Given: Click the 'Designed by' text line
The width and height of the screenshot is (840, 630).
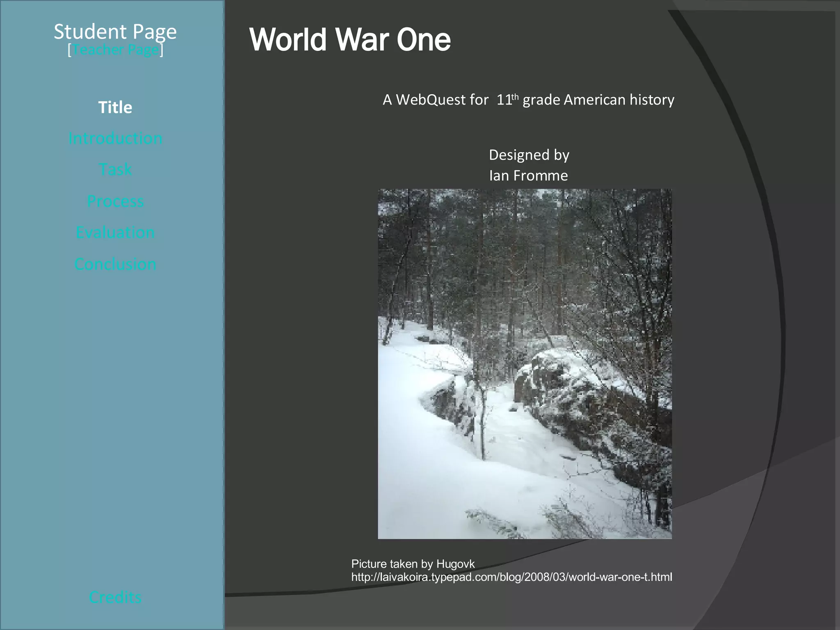Looking at the screenshot, I should [x=529, y=155].
